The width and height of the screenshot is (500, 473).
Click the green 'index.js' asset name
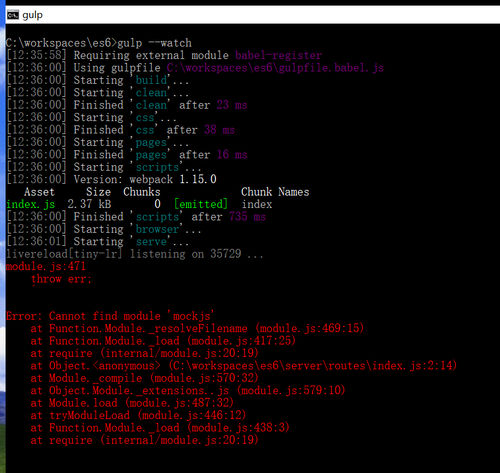[31, 204]
